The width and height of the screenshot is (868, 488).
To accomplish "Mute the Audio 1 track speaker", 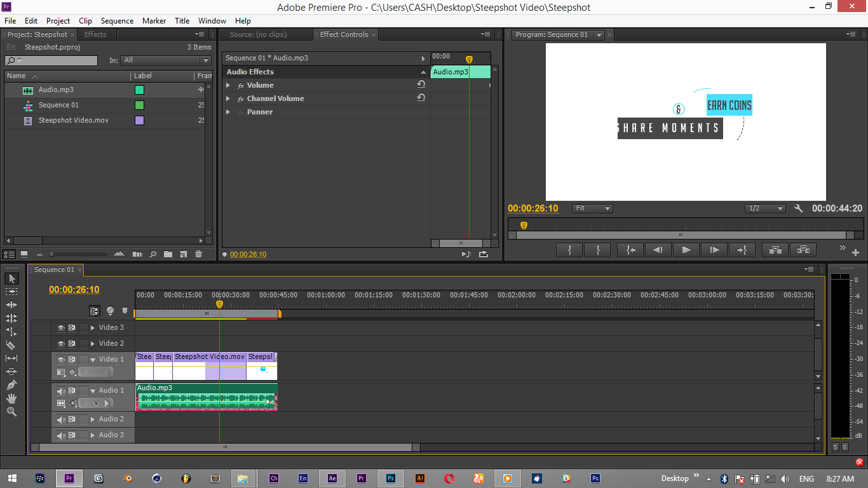I will coord(61,391).
